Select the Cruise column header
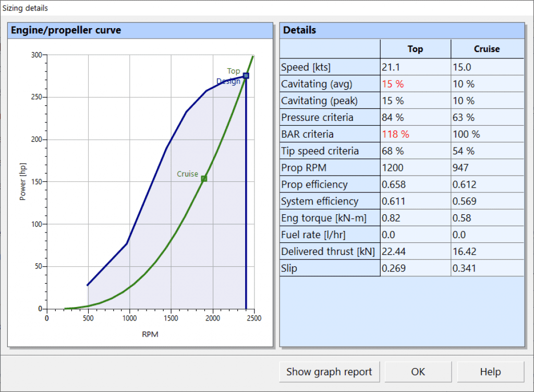 [487, 48]
